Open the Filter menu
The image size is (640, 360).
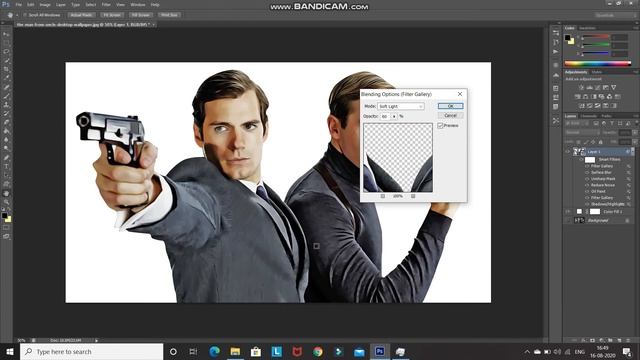tap(106, 5)
